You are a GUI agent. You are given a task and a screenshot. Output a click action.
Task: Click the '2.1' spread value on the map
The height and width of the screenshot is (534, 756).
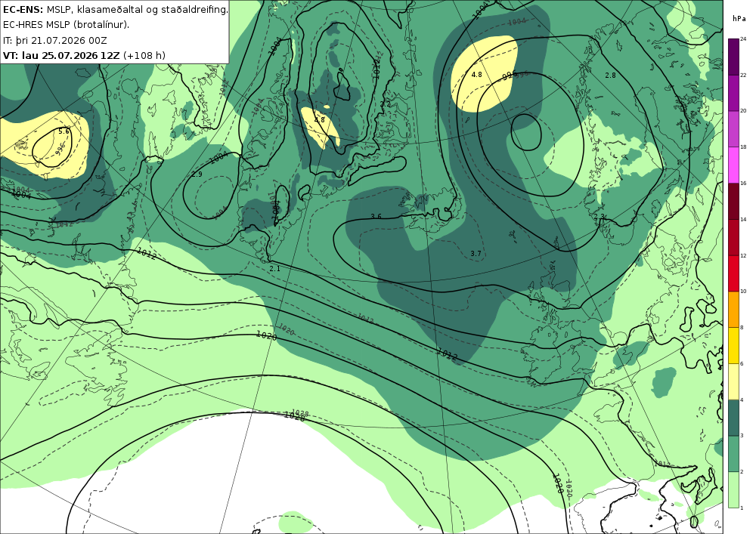click(275, 269)
